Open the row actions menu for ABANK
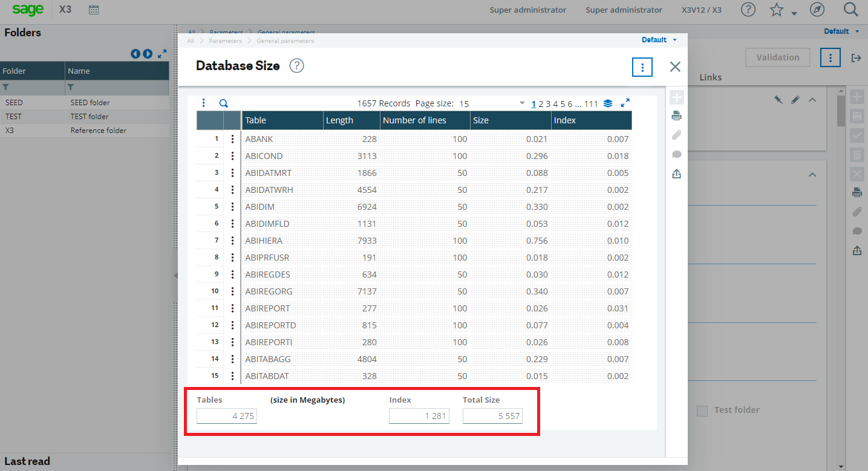Viewport: 868px width, 471px height. coord(233,138)
